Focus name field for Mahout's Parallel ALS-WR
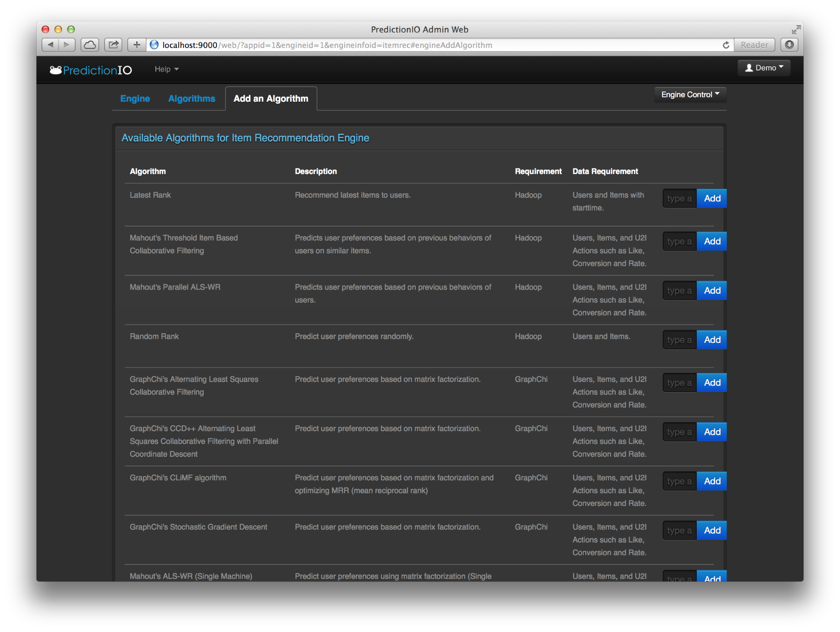 tap(679, 290)
